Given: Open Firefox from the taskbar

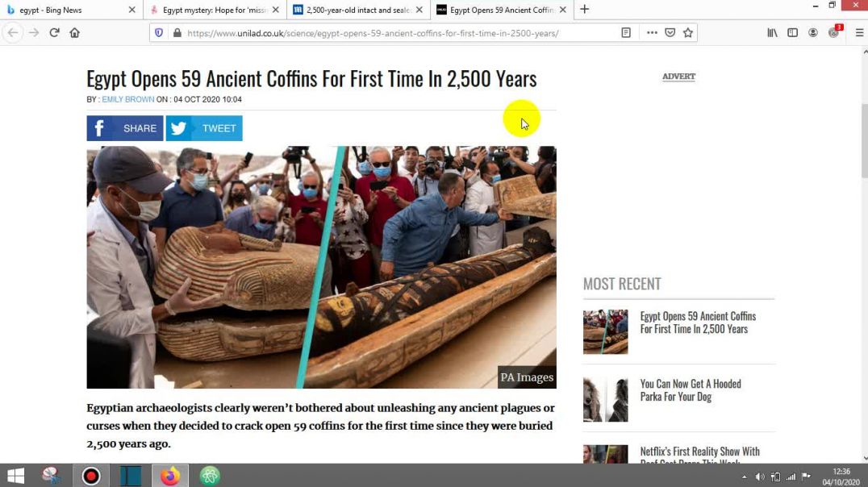Looking at the screenshot, I should (x=170, y=476).
